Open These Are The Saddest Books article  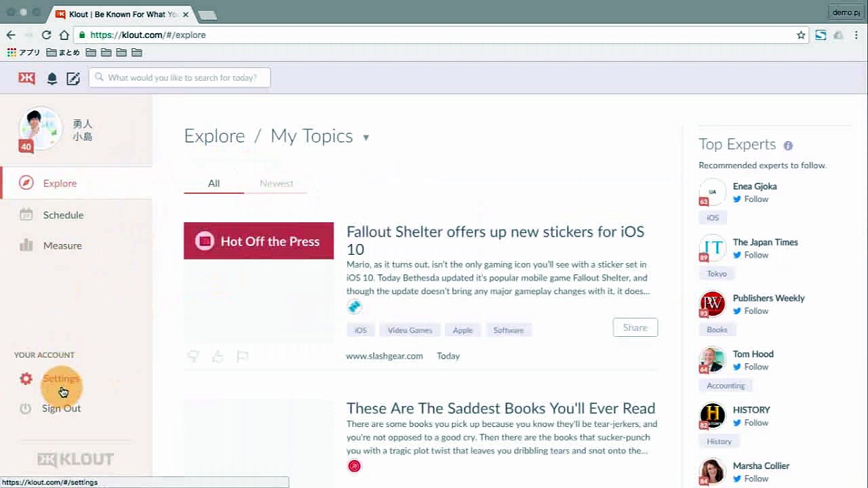[x=500, y=409]
